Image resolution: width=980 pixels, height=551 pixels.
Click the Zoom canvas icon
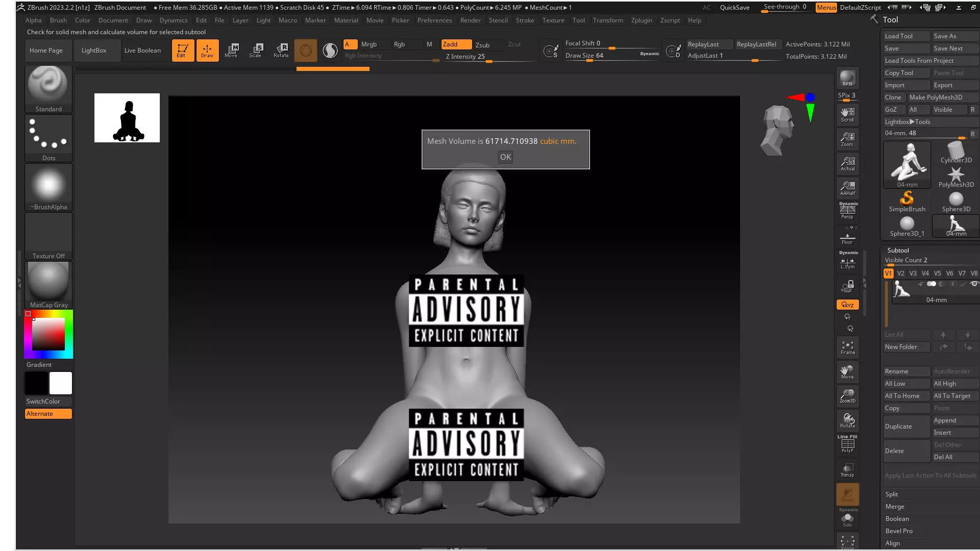pyautogui.click(x=847, y=139)
